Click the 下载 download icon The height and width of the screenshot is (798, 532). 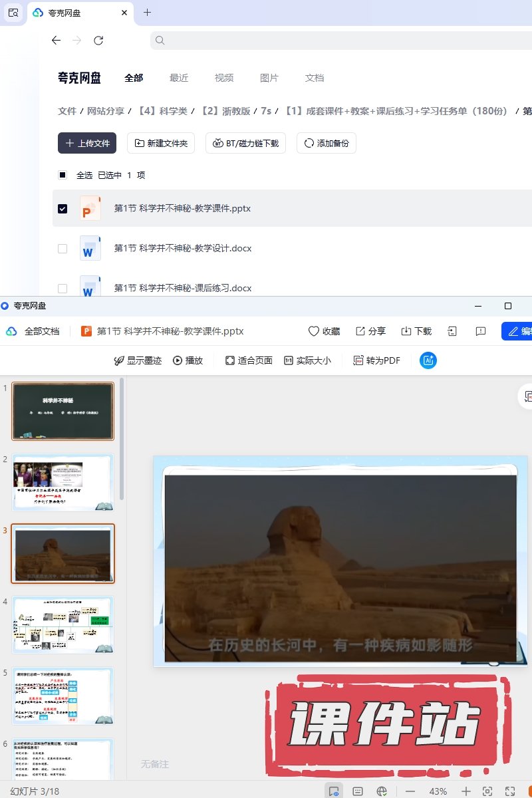[x=406, y=331]
